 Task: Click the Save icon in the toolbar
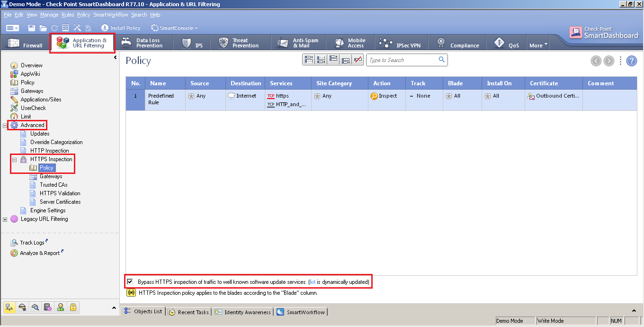[32, 28]
